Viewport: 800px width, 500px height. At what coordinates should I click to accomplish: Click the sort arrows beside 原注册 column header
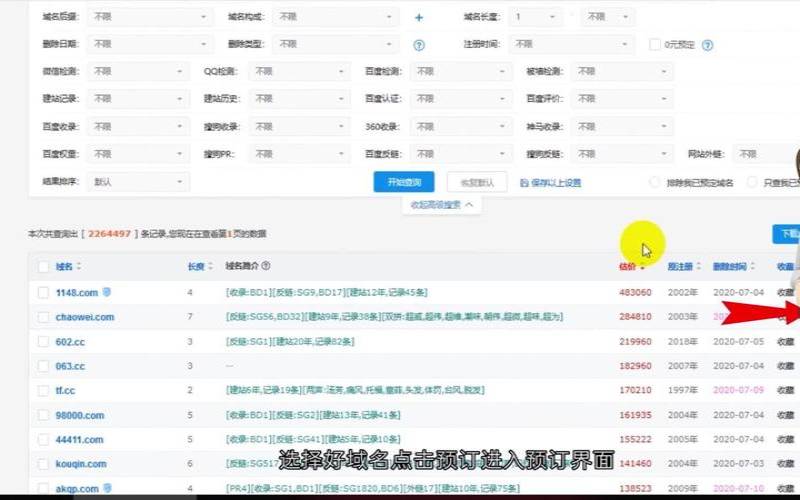pos(698,266)
